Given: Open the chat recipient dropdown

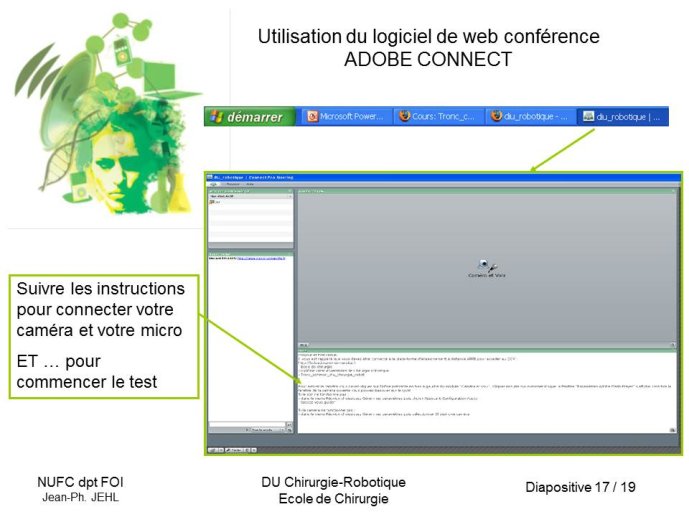Looking at the screenshot, I should pos(268,430).
